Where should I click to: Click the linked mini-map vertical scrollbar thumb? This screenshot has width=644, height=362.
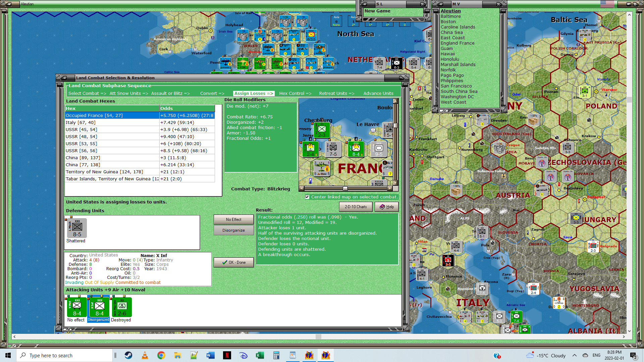[x=395, y=125]
